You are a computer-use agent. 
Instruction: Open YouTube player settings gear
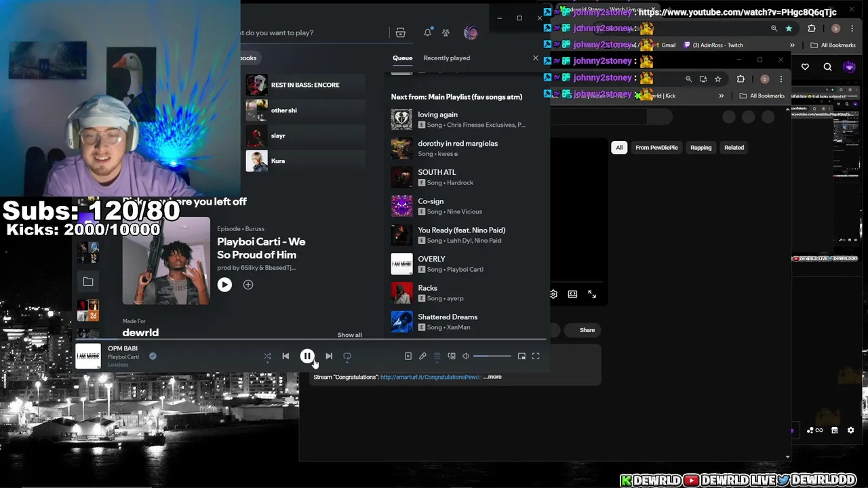click(553, 294)
